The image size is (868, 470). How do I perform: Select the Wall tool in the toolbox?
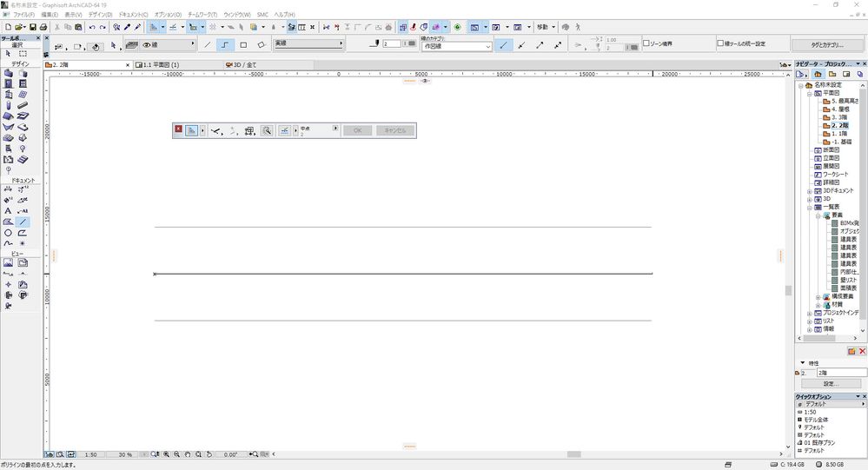(x=9, y=73)
